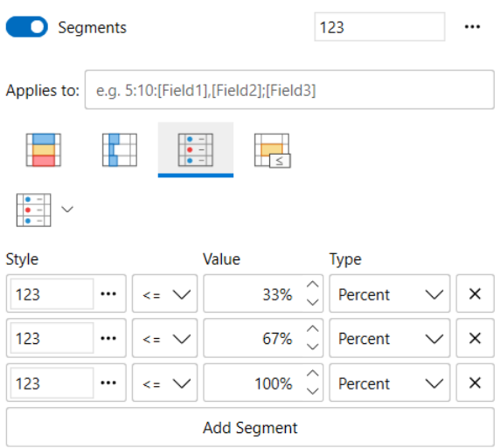Screen dimensions: 500x448
Task: Expand the icon set style dropdown chevron
Action: [67, 210]
